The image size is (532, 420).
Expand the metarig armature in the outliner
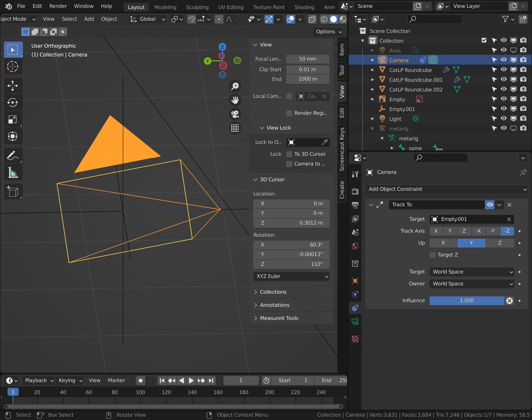[x=372, y=128]
